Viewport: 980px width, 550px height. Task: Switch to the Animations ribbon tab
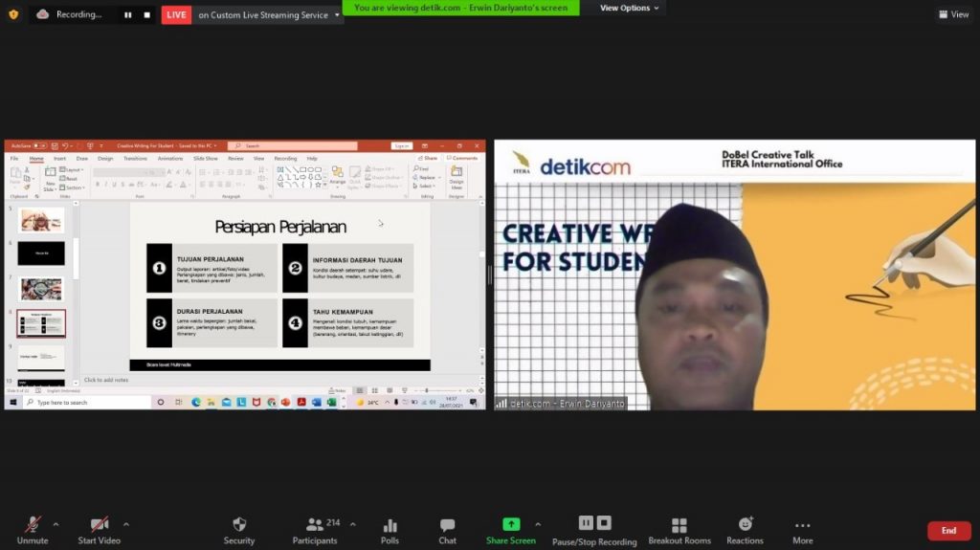[170, 159]
